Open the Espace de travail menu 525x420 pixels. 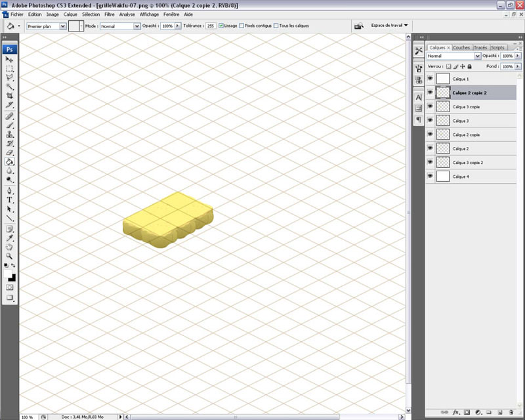(x=389, y=26)
